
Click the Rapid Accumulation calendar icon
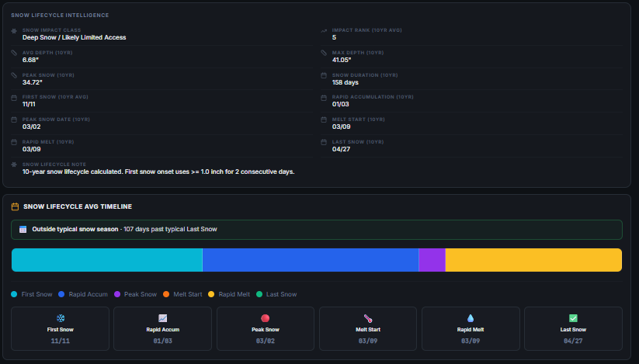tap(324, 98)
